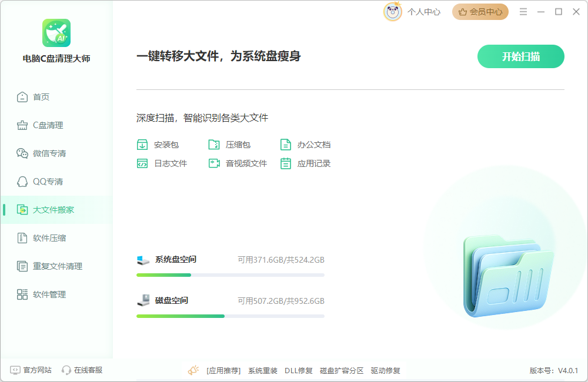Click the 应用记录 app record icon

point(285,163)
